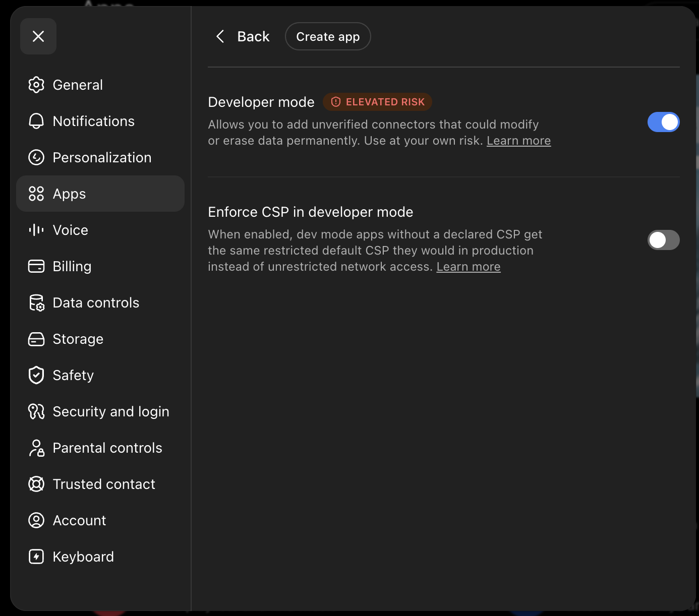Click the Storage drive icon
Viewport: 699px width, 616px height.
click(36, 339)
